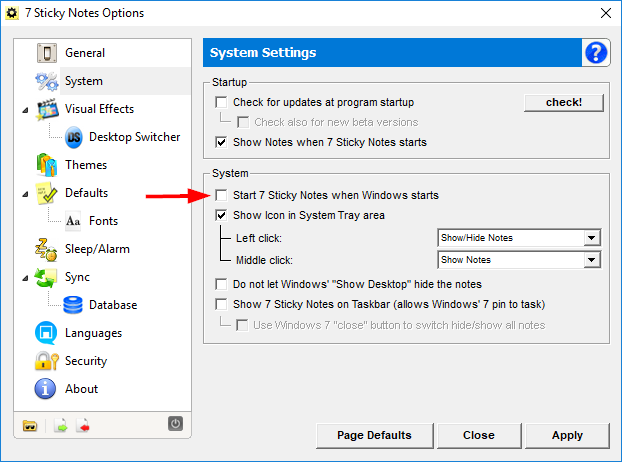Select the Sync green arrows icon
Viewport: 622px width, 462px height.
46,277
